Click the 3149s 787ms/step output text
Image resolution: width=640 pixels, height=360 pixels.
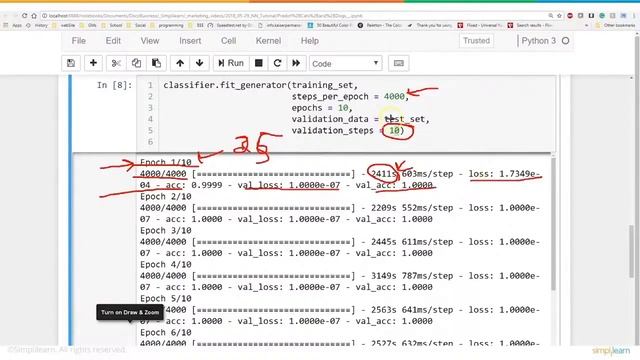tap(412, 276)
